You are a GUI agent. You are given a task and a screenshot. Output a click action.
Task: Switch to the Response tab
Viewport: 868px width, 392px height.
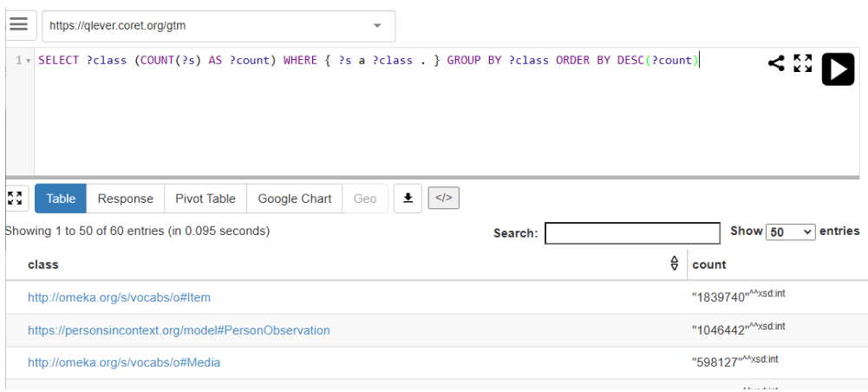(x=125, y=199)
